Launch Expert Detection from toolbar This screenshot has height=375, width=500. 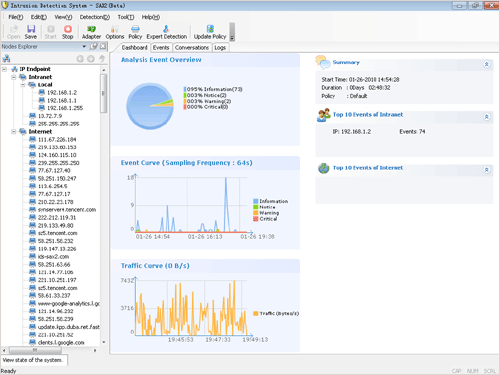click(167, 32)
